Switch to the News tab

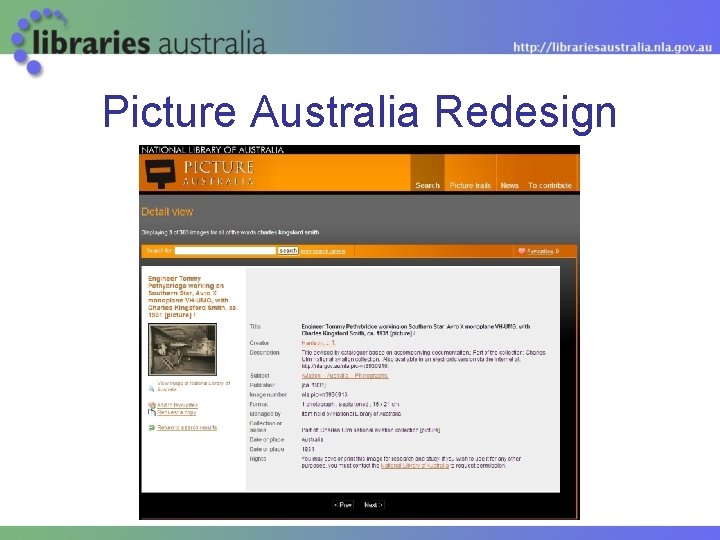tap(509, 186)
